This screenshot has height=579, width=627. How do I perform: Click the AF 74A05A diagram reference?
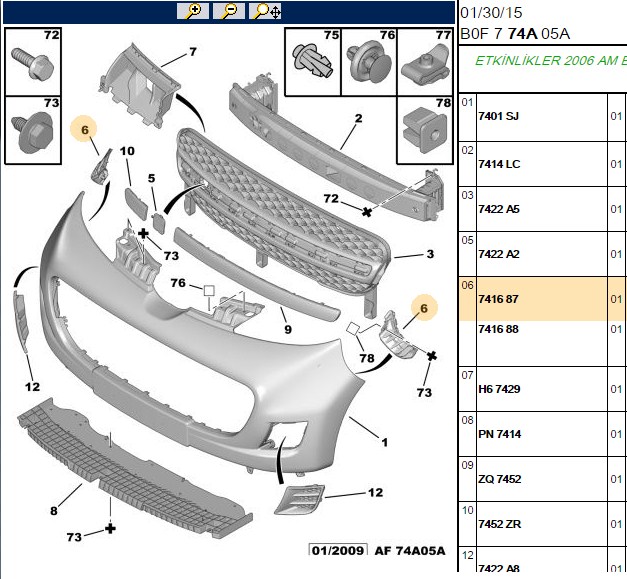point(410,551)
